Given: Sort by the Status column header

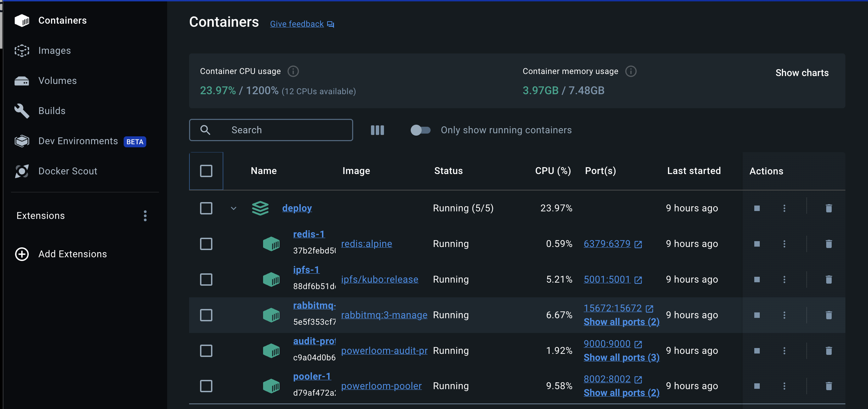Looking at the screenshot, I should click(x=448, y=171).
